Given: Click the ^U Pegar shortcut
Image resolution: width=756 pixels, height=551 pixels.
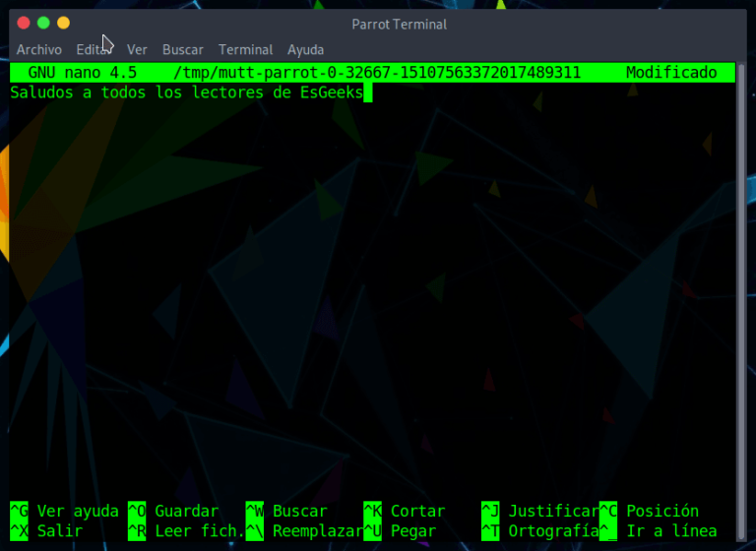Looking at the screenshot, I should 400,530.
